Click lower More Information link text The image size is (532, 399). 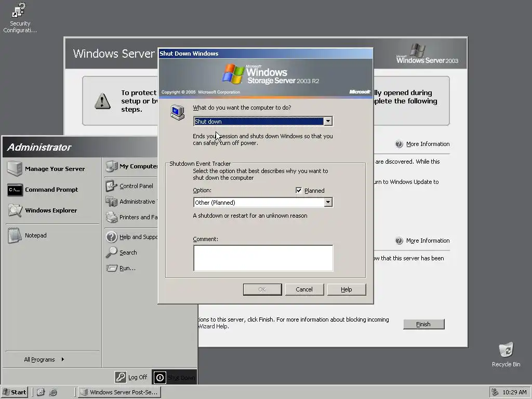pyautogui.click(x=428, y=241)
